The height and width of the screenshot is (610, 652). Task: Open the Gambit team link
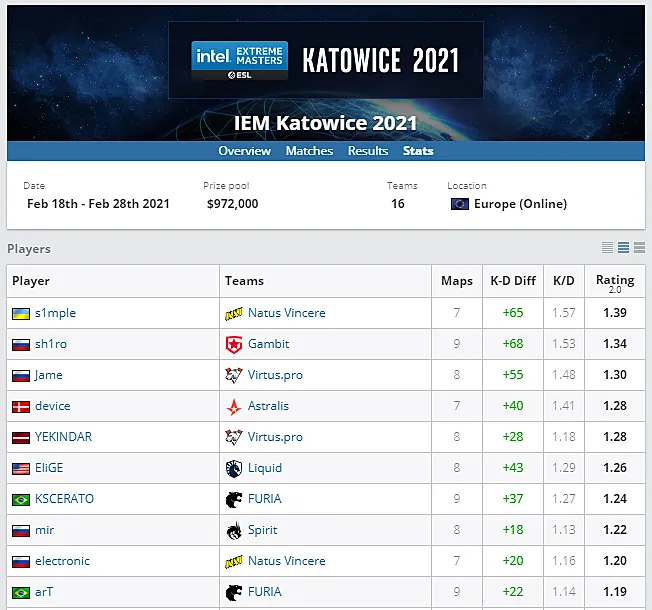point(268,344)
